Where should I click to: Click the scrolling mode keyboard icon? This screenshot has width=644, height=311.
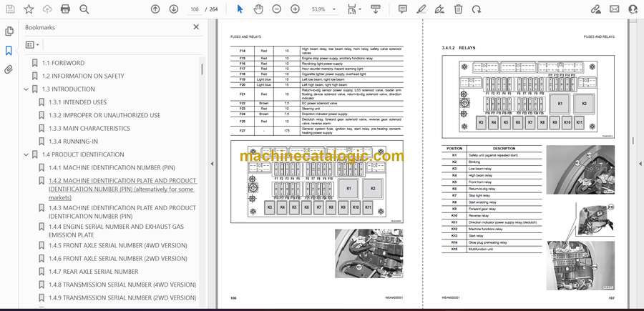click(x=375, y=9)
